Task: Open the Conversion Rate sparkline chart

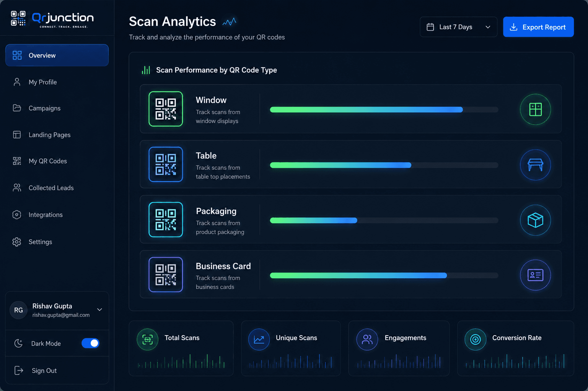Action: coord(515,361)
